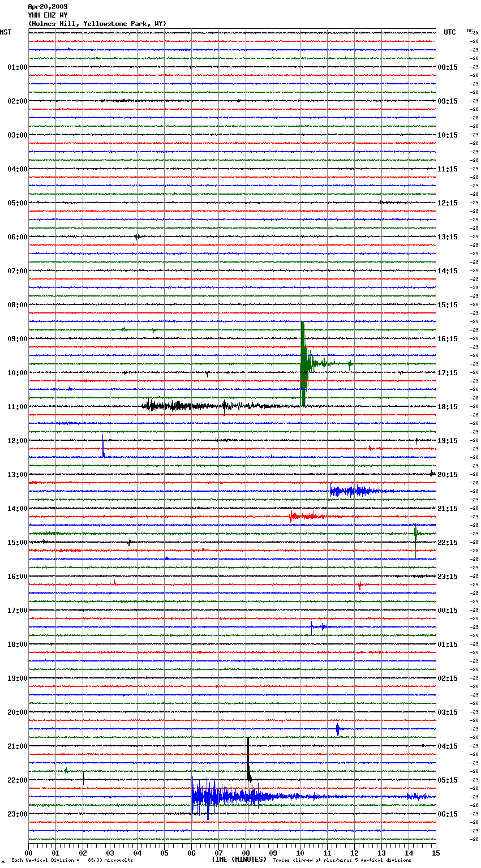Select the 15:00 MST time label

click(18, 543)
